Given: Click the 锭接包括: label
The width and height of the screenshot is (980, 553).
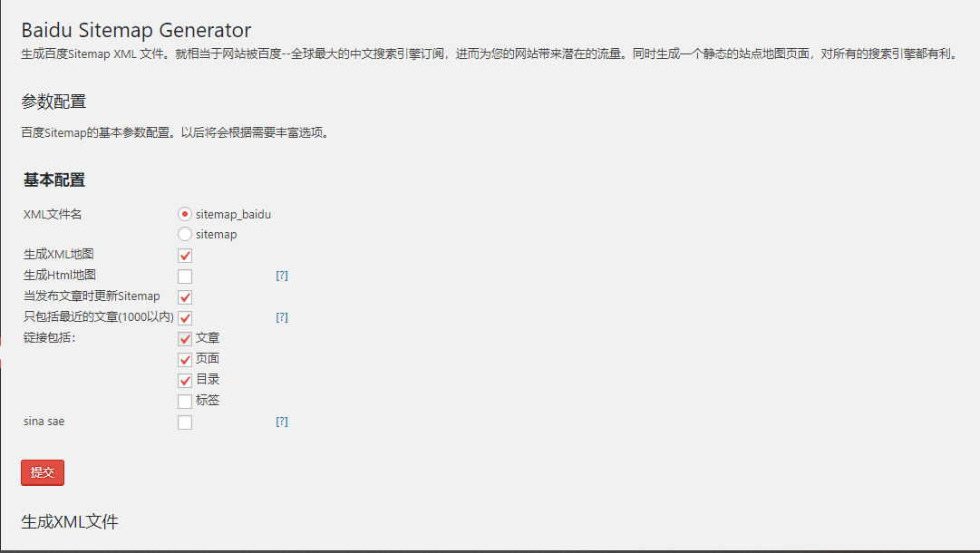Looking at the screenshot, I should click(49, 338).
